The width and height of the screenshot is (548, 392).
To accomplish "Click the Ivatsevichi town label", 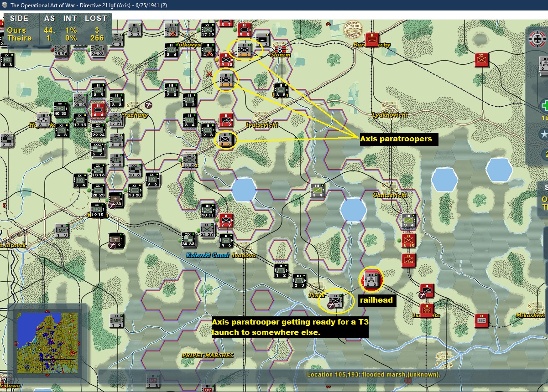I will pyautogui.click(x=261, y=124).
